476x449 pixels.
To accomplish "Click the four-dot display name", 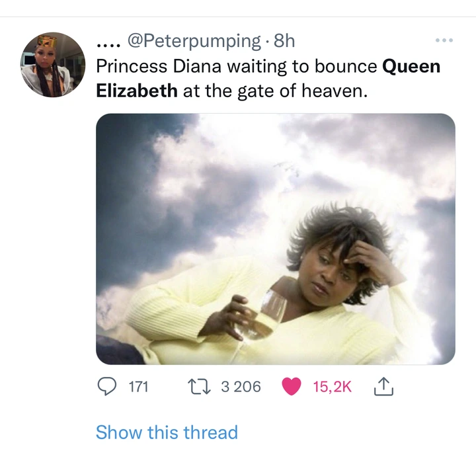I will point(106,44).
